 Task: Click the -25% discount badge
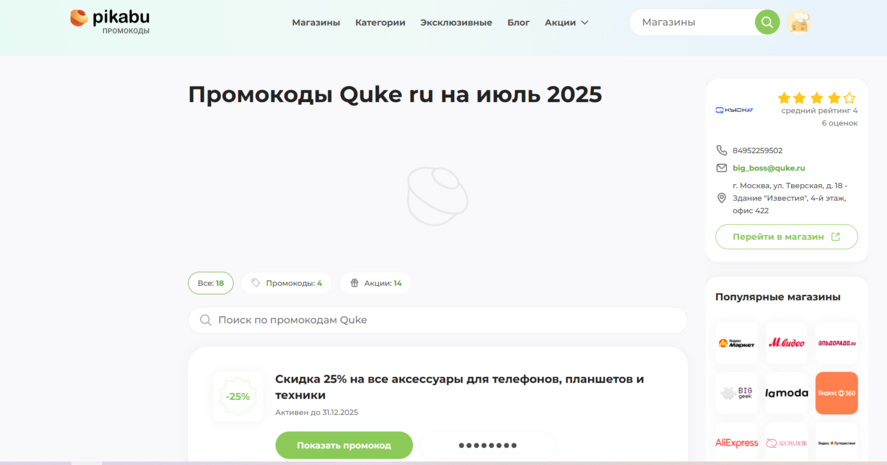pyautogui.click(x=238, y=397)
